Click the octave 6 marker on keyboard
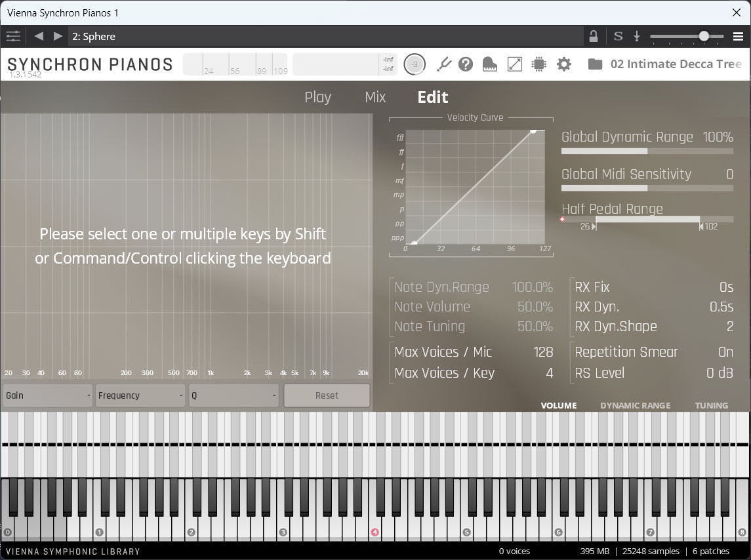This screenshot has height=560, width=751. (558, 532)
